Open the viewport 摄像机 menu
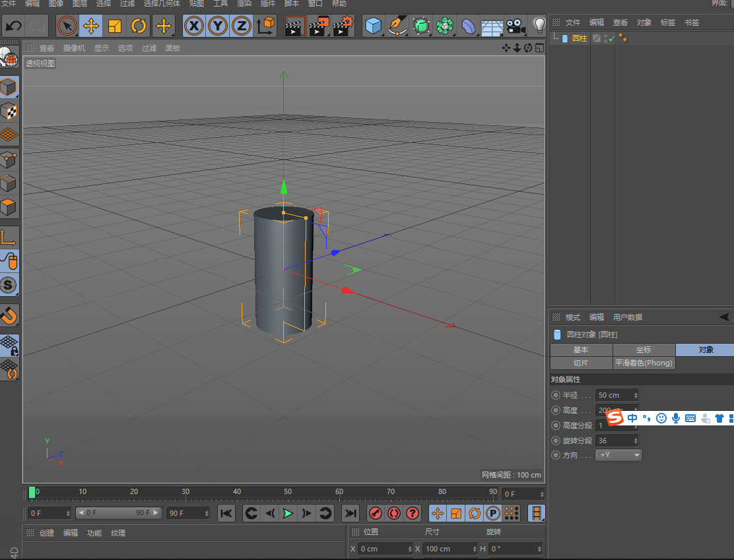 (x=75, y=48)
